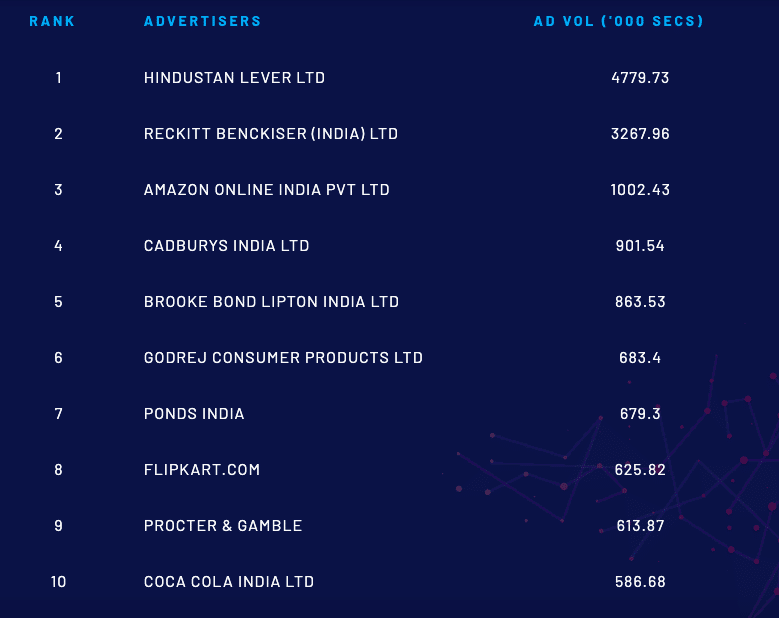Click GODREJ CONSUMER PRODUCTS LTD
Image resolution: width=779 pixels, height=618 pixels.
click(x=283, y=358)
